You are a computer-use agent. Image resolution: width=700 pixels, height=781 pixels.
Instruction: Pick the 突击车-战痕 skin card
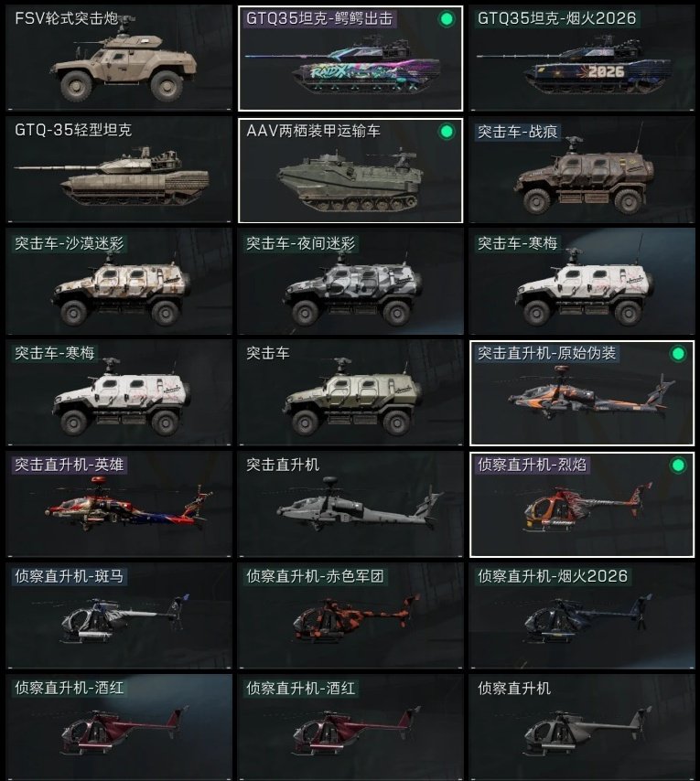pos(581,169)
